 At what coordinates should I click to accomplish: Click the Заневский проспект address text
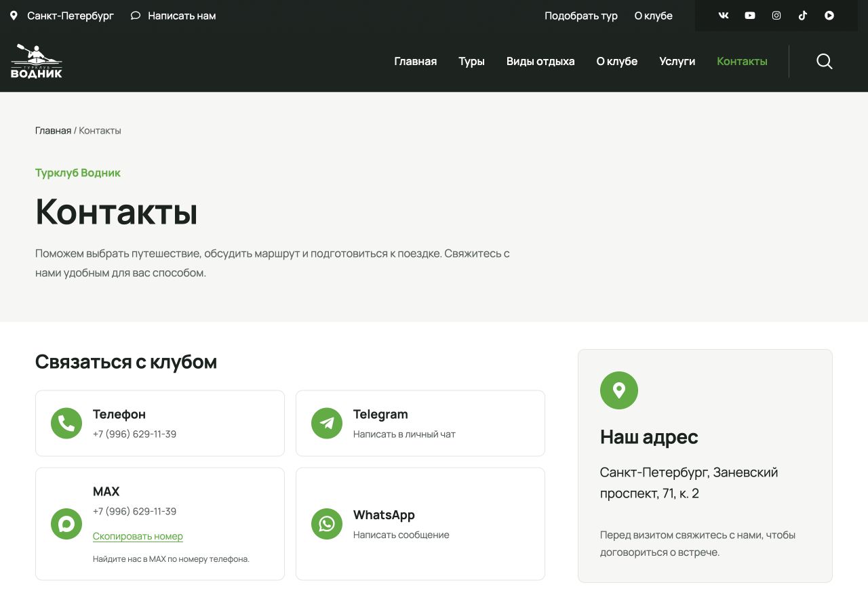coord(689,483)
